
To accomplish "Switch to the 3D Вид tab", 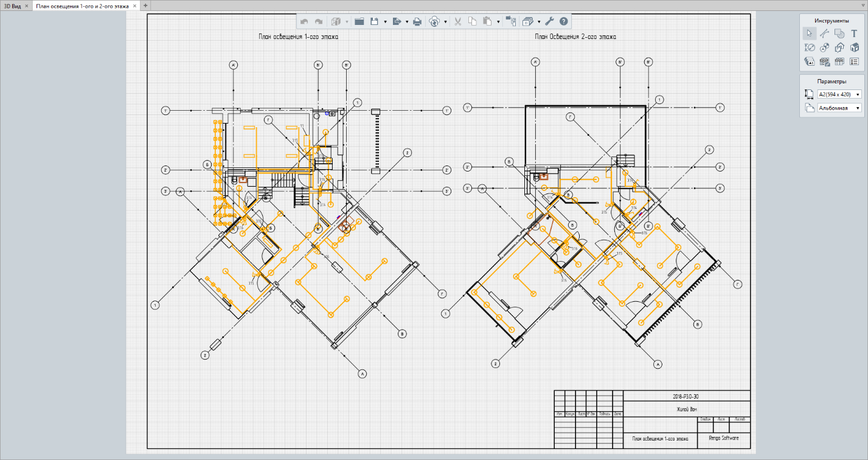I will 12,5.
